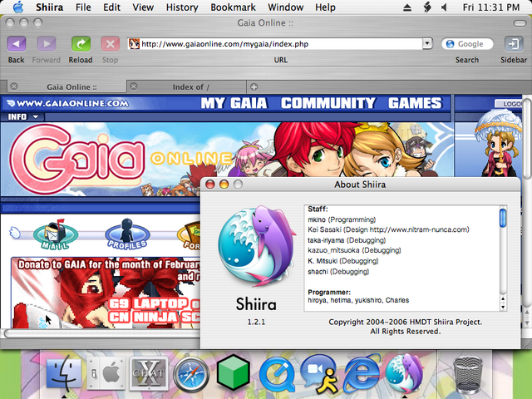
Task: Click the credits scroll down arrow
Action: pyautogui.click(x=503, y=307)
